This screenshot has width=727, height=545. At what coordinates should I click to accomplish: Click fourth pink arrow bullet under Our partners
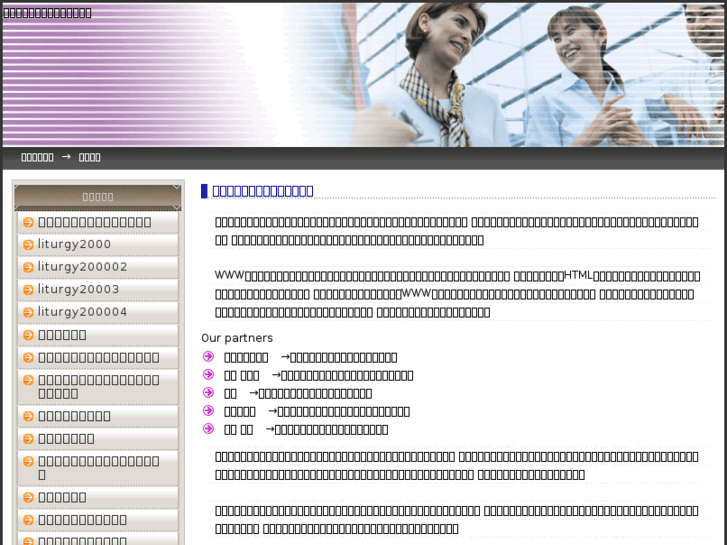click(208, 410)
